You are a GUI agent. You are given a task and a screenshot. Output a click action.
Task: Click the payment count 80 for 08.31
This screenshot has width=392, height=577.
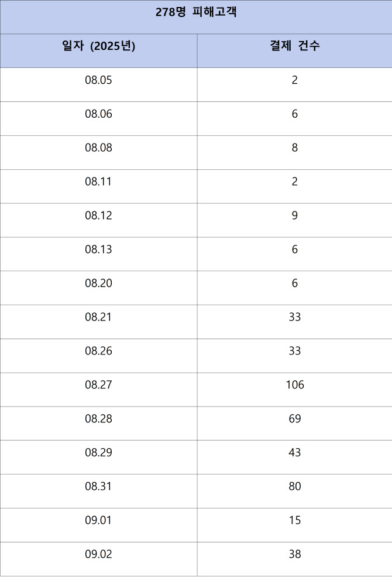click(x=294, y=487)
